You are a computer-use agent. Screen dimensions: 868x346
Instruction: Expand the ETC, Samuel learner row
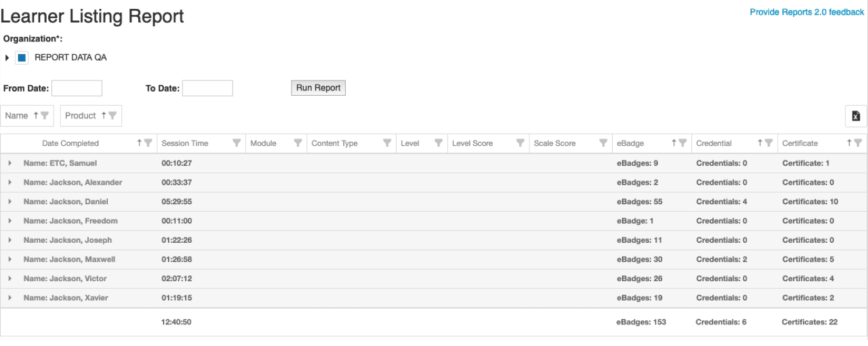[x=10, y=163]
